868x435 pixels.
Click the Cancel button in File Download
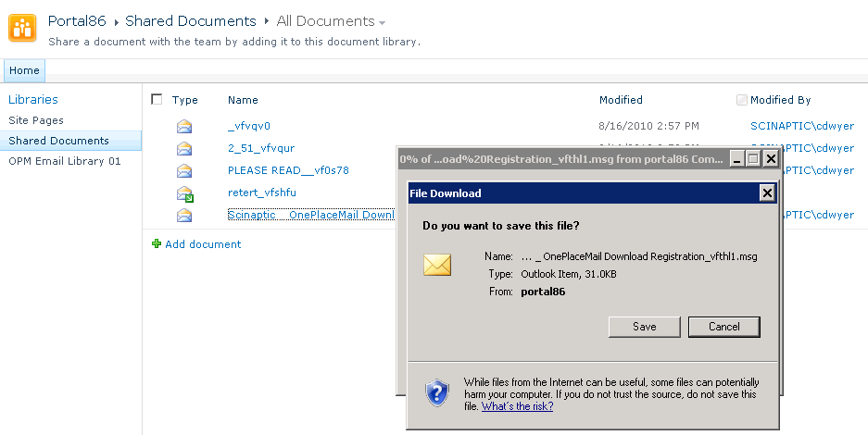pos(724,327)
